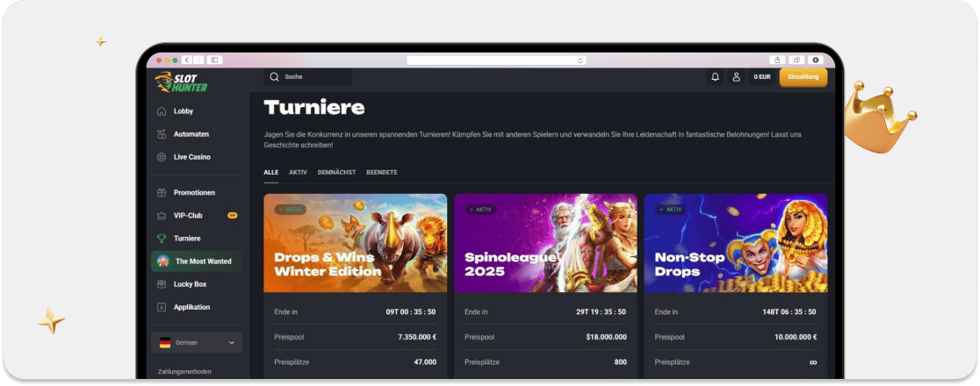980x386 pixels.
Task: Click the Automaten cherry icon
Action: tap(162, 134)
